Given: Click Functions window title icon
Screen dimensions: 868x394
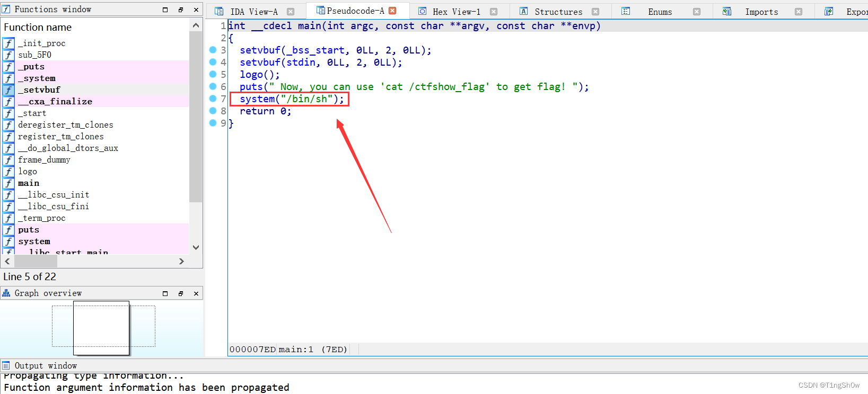Looking at the screenshot, I should click(6, 10).
